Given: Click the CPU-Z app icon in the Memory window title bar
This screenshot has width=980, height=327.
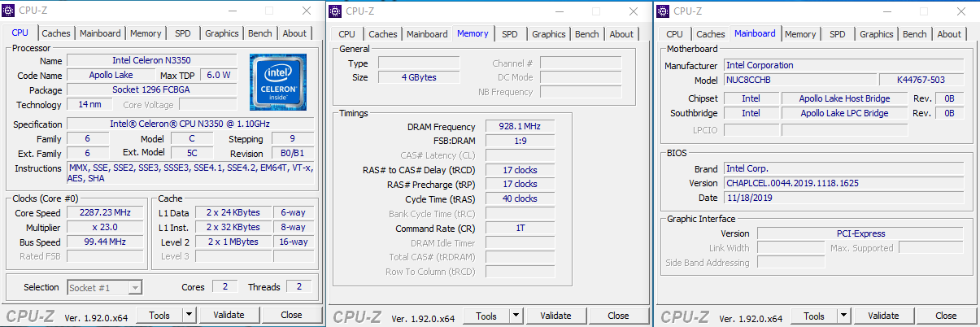Looking at the screenshot, I should pos(336,11).
